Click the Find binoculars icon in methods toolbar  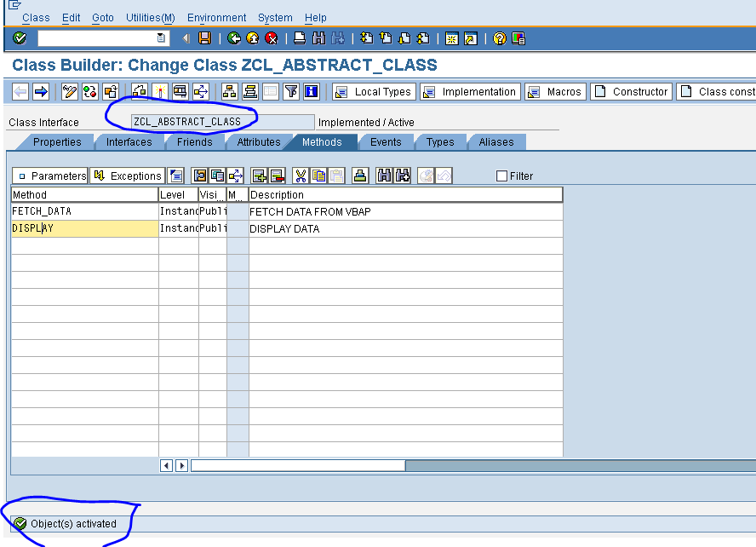(x=384, y=176)
